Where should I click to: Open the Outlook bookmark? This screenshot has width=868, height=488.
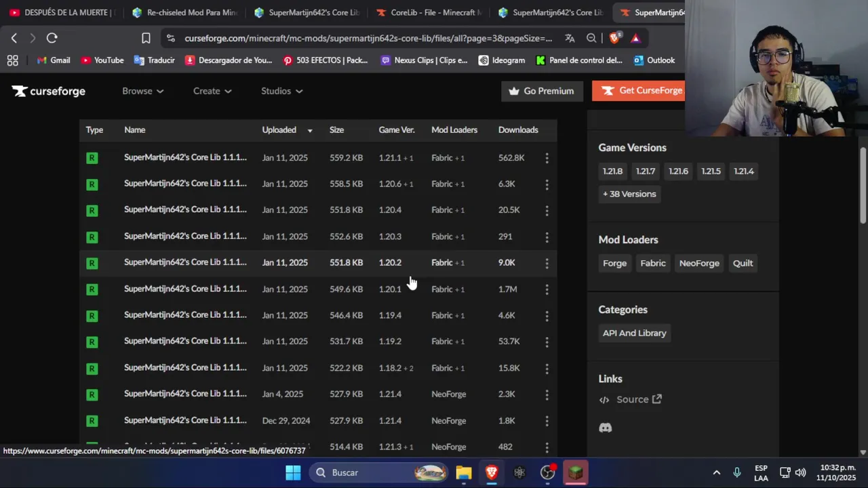pyautogui.click(x=654, y=60)
